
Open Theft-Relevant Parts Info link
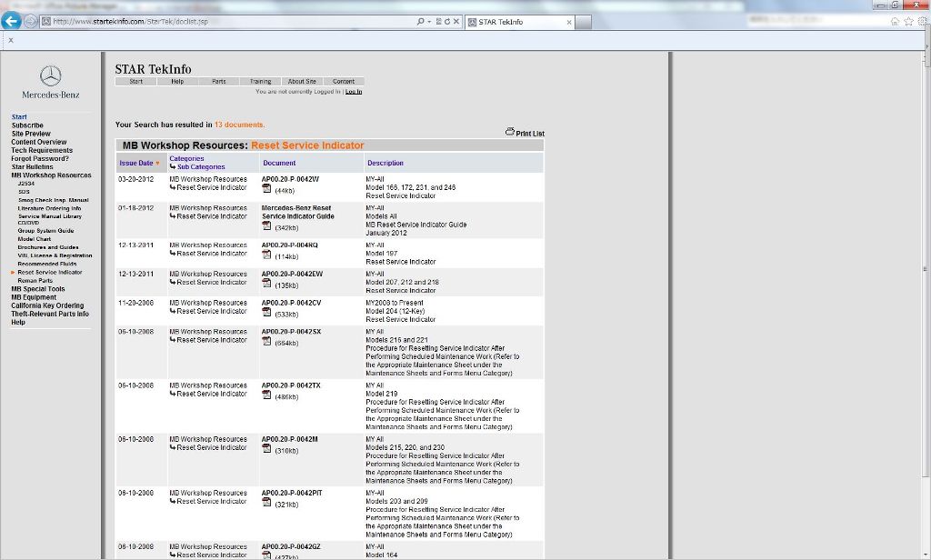pyautogui.click(x=50, y=315)
